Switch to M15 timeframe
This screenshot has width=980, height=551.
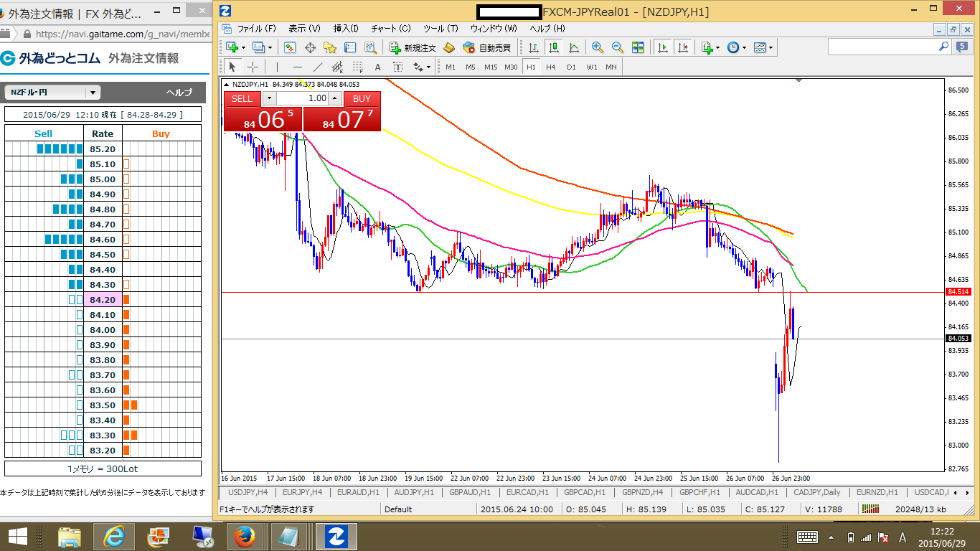(491, 67)
